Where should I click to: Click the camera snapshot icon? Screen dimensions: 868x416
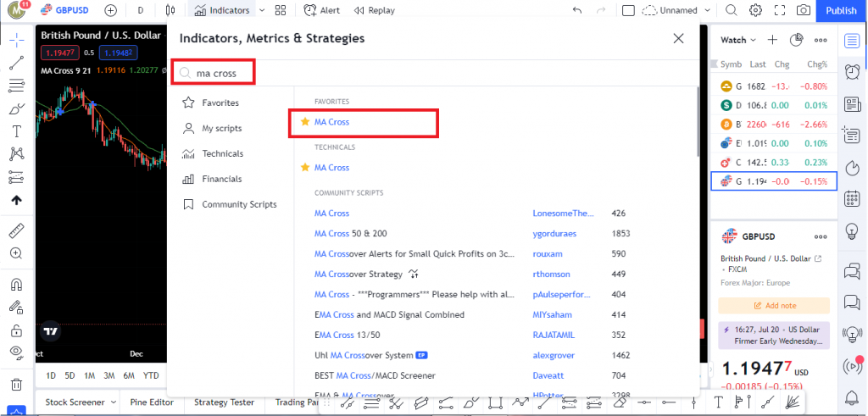click(803, 10)
